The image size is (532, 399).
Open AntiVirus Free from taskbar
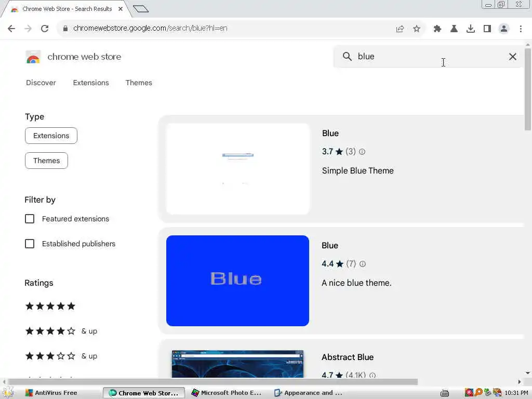(x=51, y=393)
